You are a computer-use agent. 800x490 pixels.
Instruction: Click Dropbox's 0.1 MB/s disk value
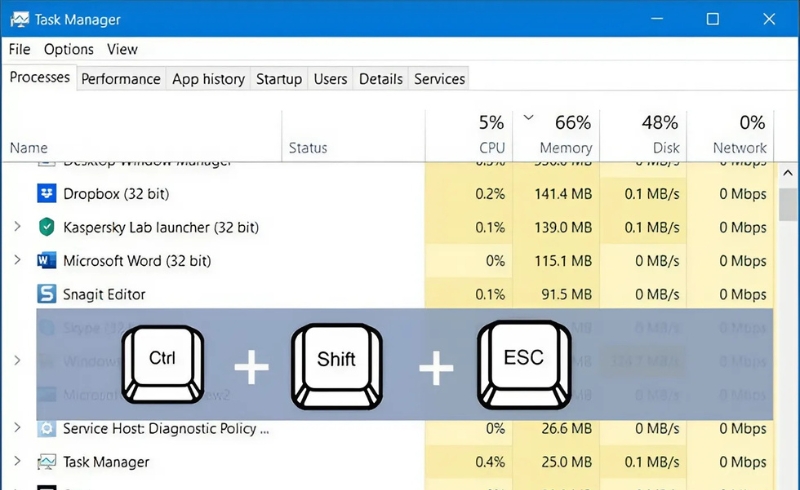click(x=652, y=194)
